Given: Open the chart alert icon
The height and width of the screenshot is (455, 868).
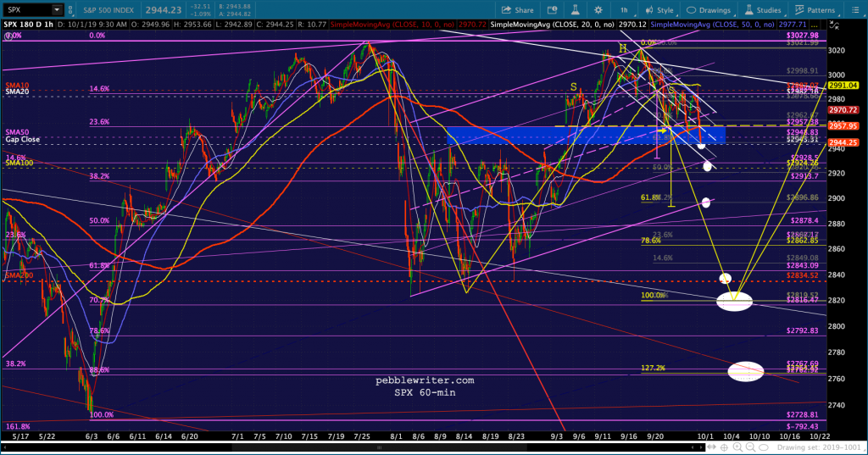Looking at the screenshot, I should tap(552, 10).
